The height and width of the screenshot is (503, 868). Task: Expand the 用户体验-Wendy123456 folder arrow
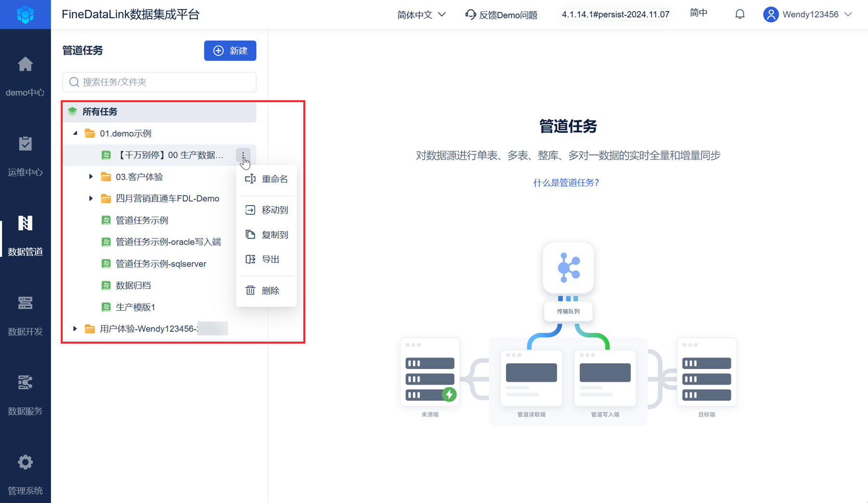pos(75,329)
